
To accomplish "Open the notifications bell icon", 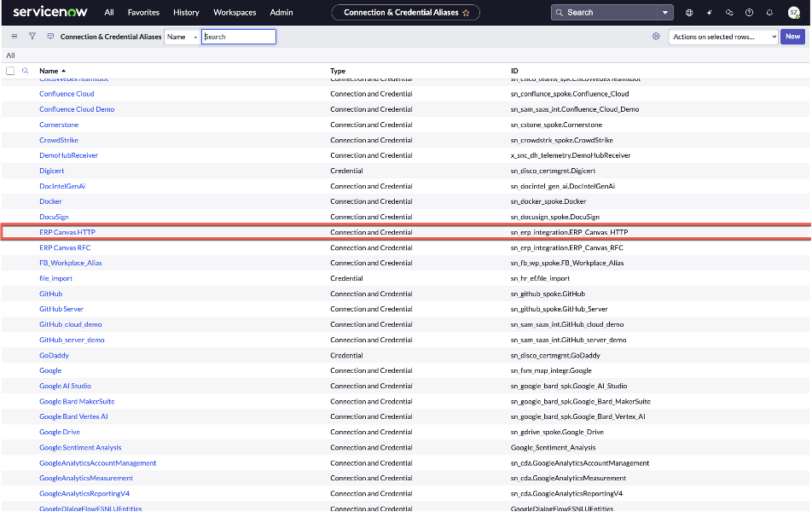I will 768,12.
